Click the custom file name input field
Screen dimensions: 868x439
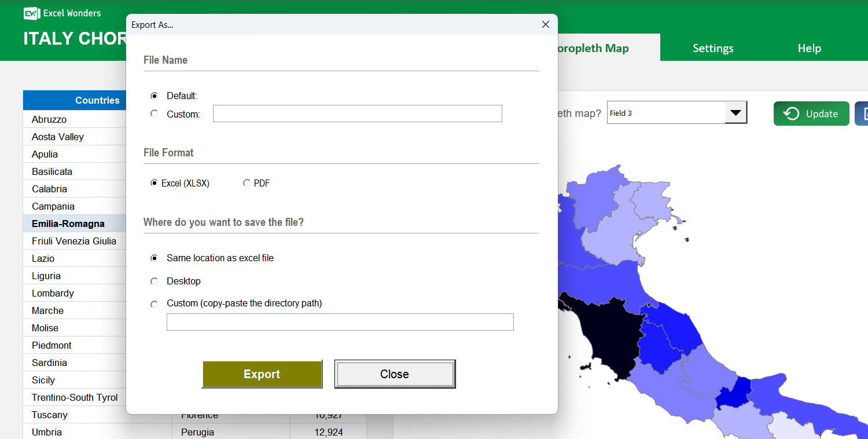tap(357, 114)
